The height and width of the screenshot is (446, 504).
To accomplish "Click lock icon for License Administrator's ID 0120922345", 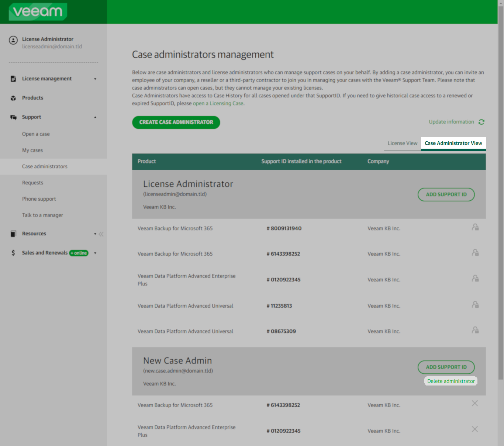I will click(x=475, y=278).
